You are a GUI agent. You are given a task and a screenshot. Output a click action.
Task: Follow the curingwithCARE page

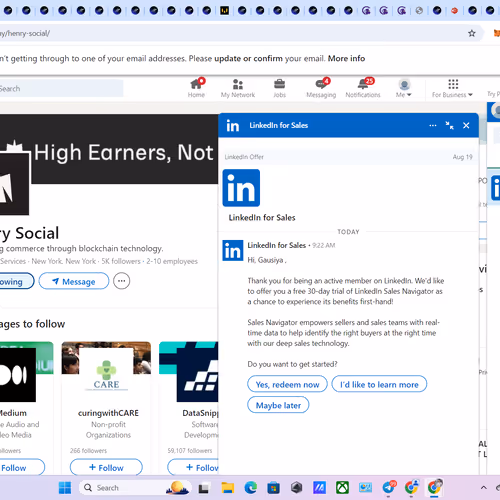[x=106, y=467]
